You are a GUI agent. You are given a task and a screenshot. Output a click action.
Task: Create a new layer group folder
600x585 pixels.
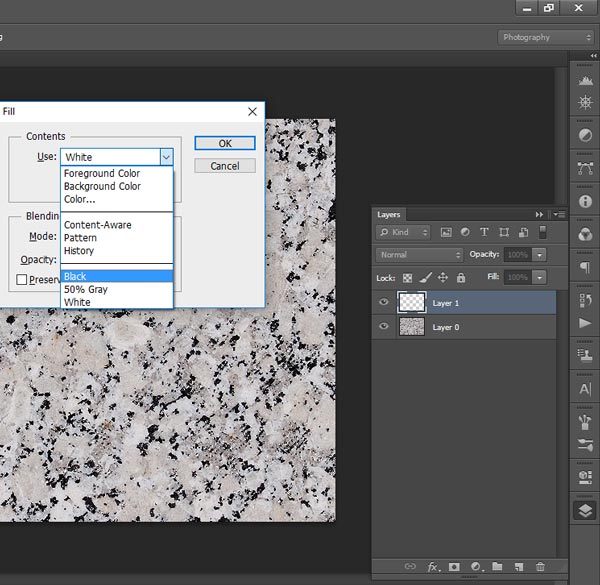pos(499,567)
